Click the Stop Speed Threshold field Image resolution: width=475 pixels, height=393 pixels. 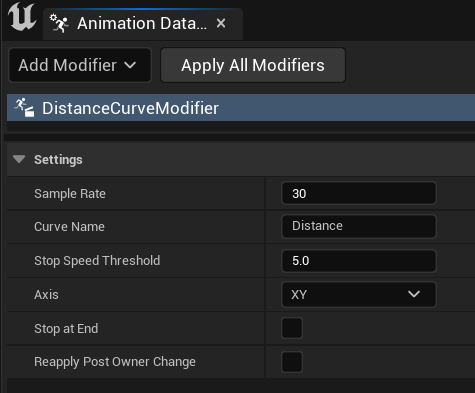tap(359, 261)
